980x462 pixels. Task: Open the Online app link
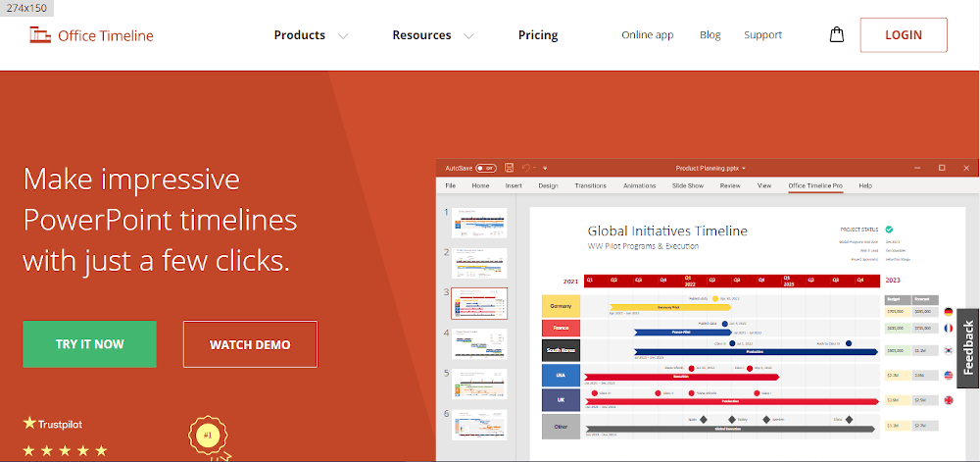pyautogui.click(x=648, y=35)
